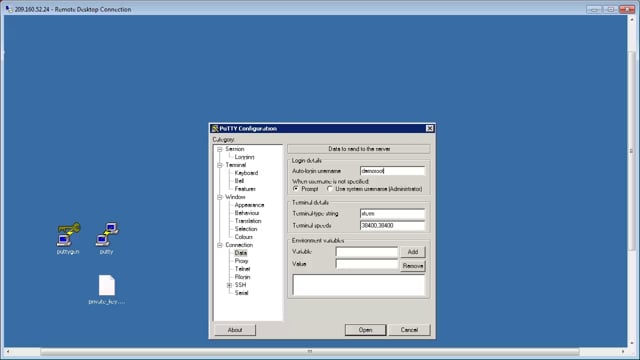Screen dimensions: 640x360
Task: Click the environment Variable input field
Action: (367, 252)
